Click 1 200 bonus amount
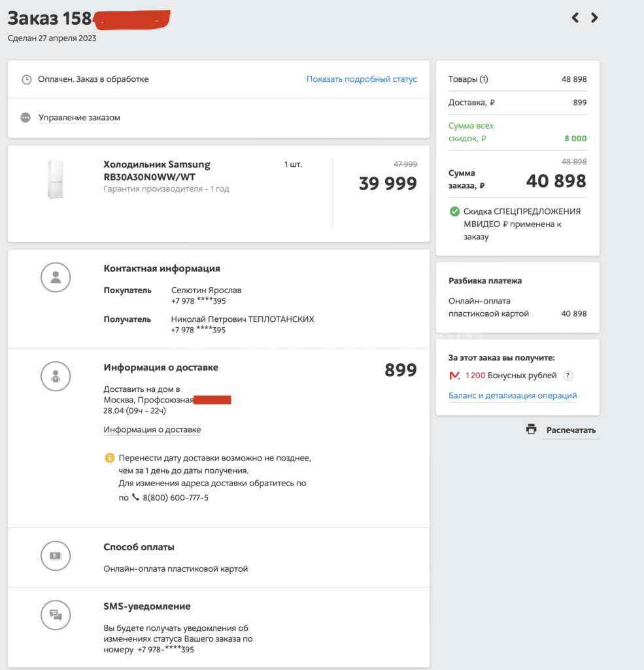The width and height of the screenshot is (644, 670). (475, 376)
